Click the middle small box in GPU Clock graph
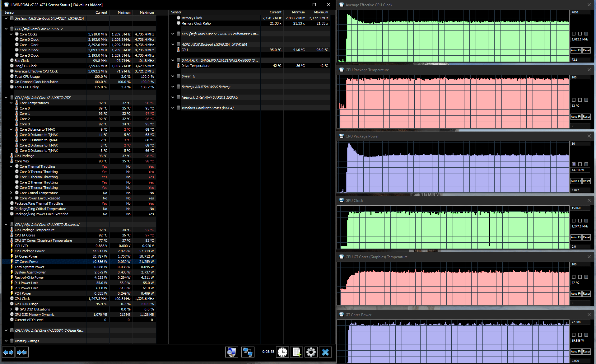This screenshot has height=364, width=596. coord(580,221)
